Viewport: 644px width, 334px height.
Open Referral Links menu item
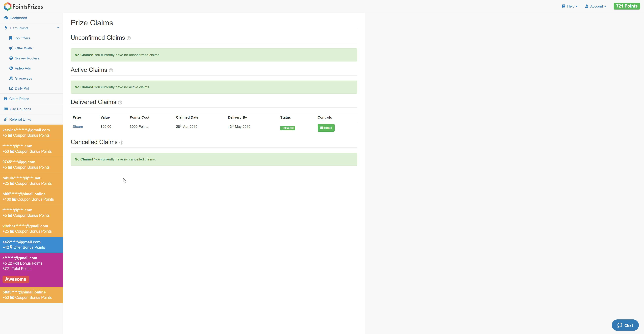click(x=20, y=119)
